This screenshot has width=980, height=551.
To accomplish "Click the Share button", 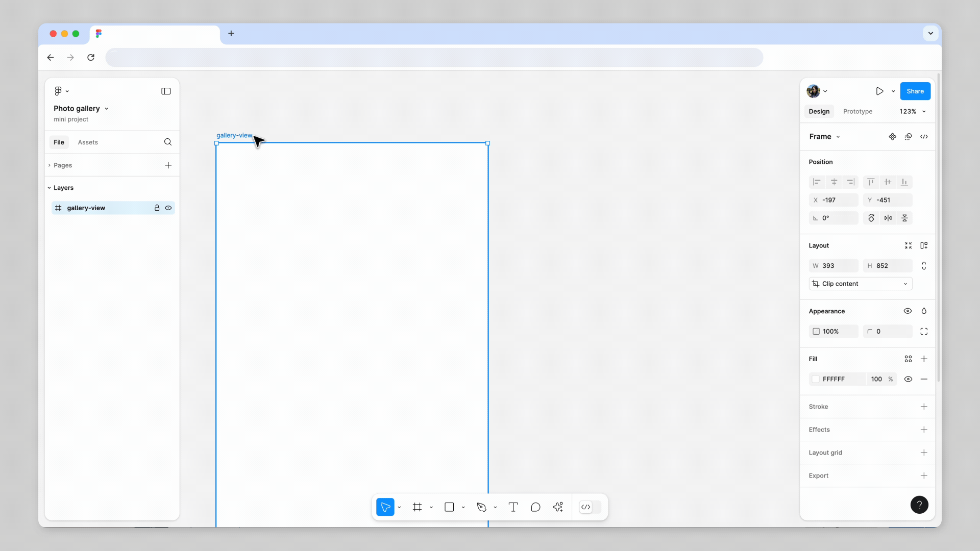I will [915, 91].
